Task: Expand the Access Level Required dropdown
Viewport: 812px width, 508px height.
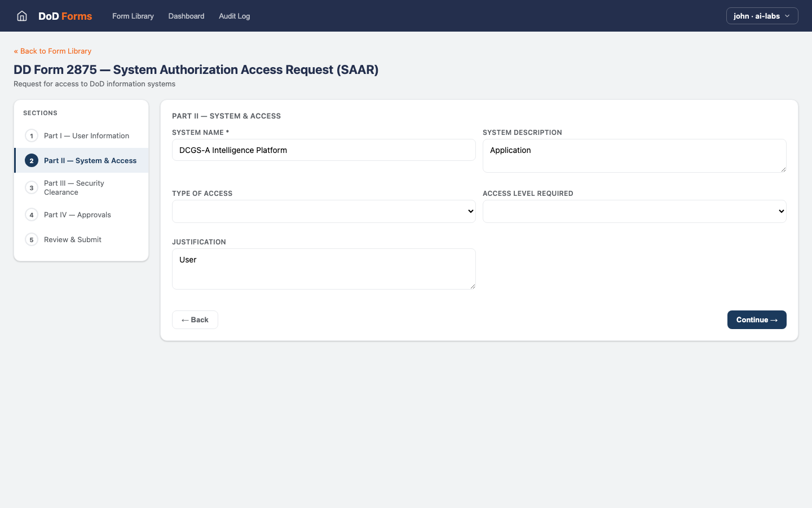Action: 634,211
